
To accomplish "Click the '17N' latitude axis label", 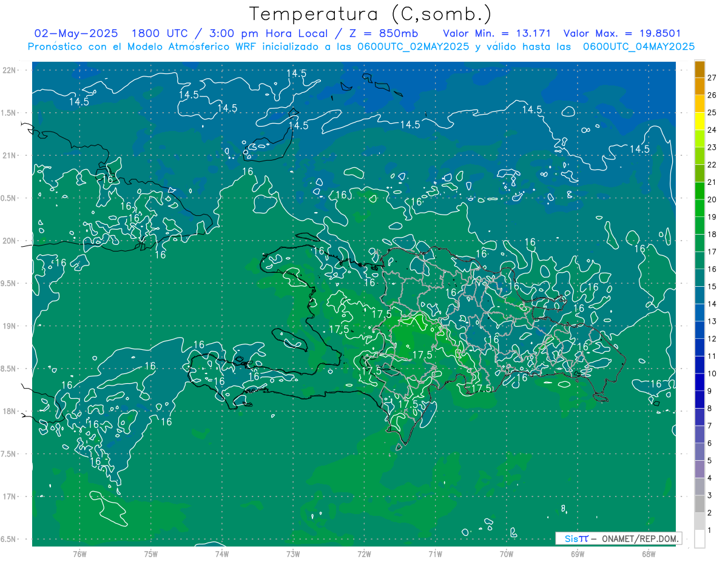I will pos(10,497).
